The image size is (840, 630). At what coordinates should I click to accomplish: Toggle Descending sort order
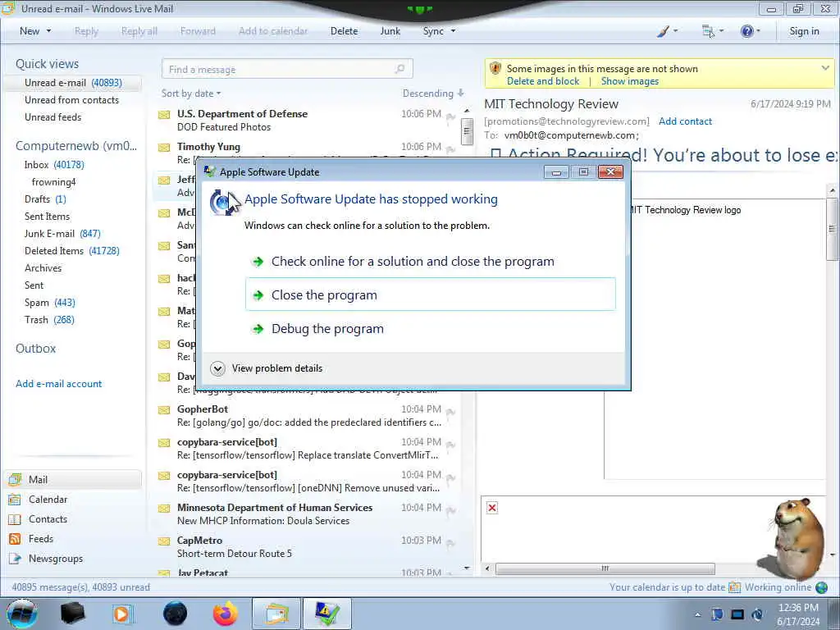pyautogui.click(x=433, y=94)
